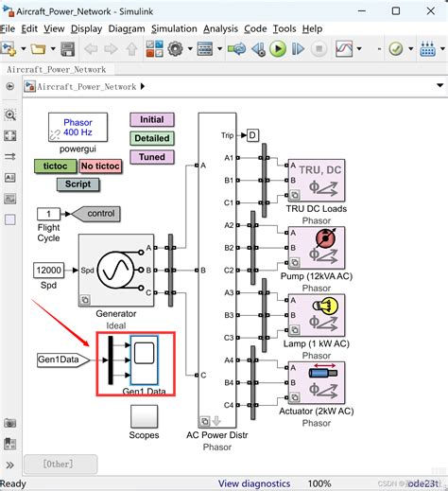Expand Model Advisor checkmark dropdown arrow
This screenshot has width=448, height=491.
pyautogui.click(x=411, y=49)
